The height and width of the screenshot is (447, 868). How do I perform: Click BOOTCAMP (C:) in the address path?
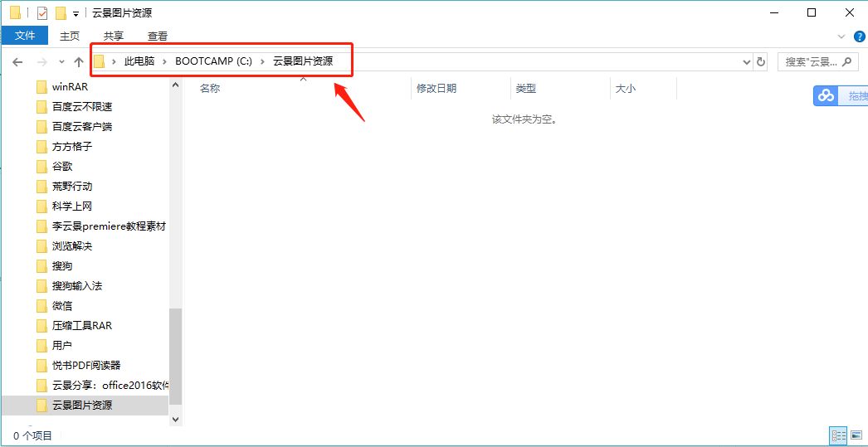(x=213, y=61)
